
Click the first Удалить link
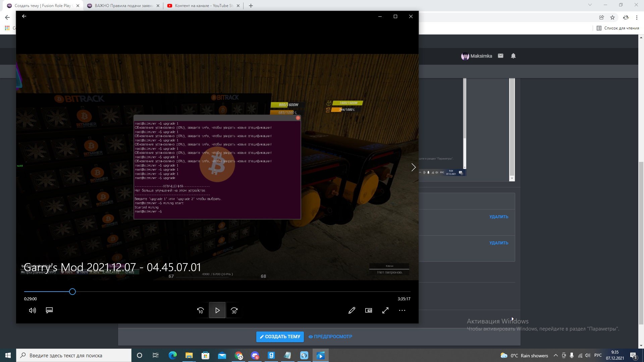click(498, 217)
